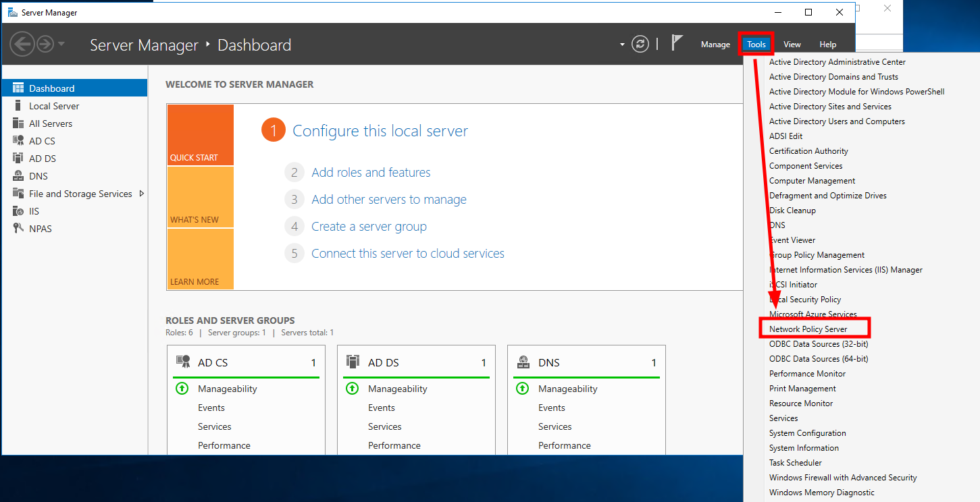Click the AD CS certificate icon on its roles tile

[183, 362]
